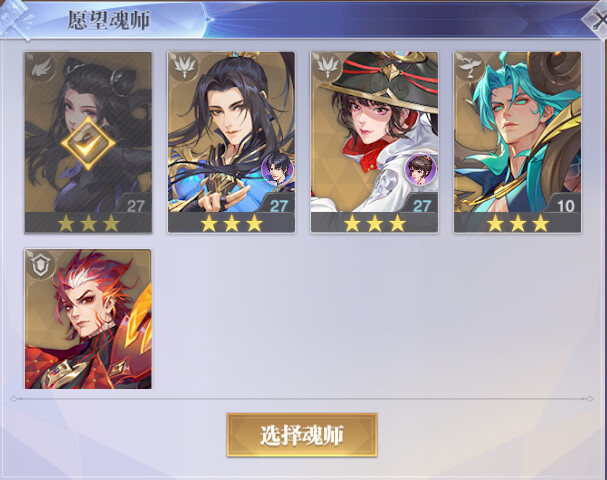The image size is (607, 480).
Task: Click the 愿望魂师 title header
Action: pyautogui.click(x=109, y=20)
